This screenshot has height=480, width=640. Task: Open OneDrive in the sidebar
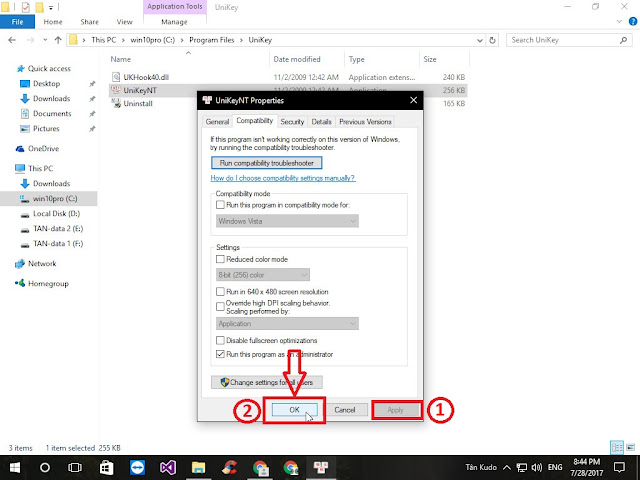click(x=43, y=149)
